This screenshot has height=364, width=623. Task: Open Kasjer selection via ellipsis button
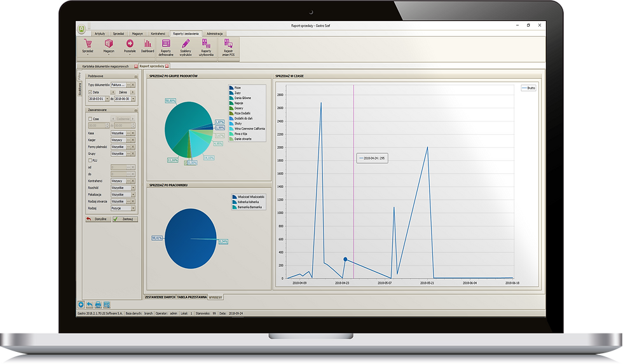[x=128, y=140]
